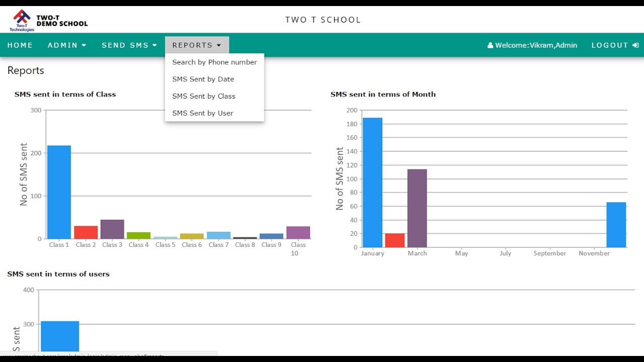Screen dimensions: 644x362
Task: Open the SEND SMS dropdown menu
Action: point(129,45)
